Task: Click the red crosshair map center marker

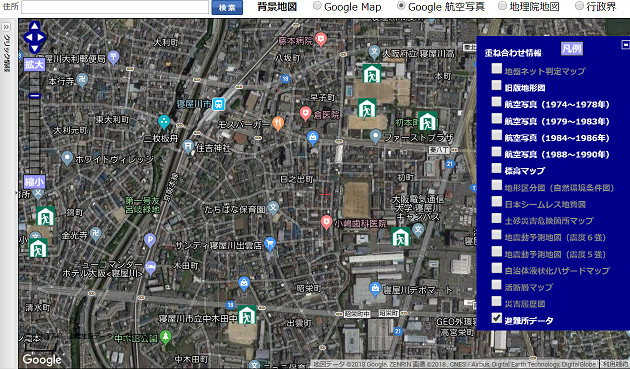Action: (326, 195)
